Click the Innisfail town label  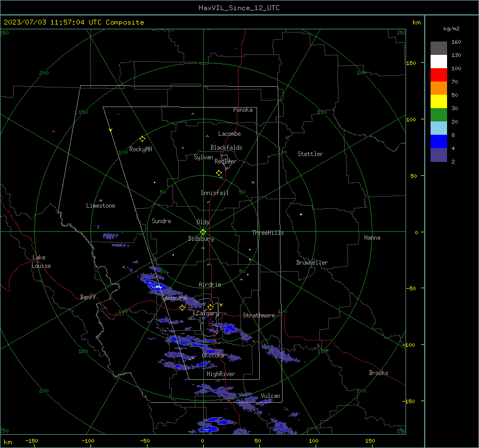point(214,193)
